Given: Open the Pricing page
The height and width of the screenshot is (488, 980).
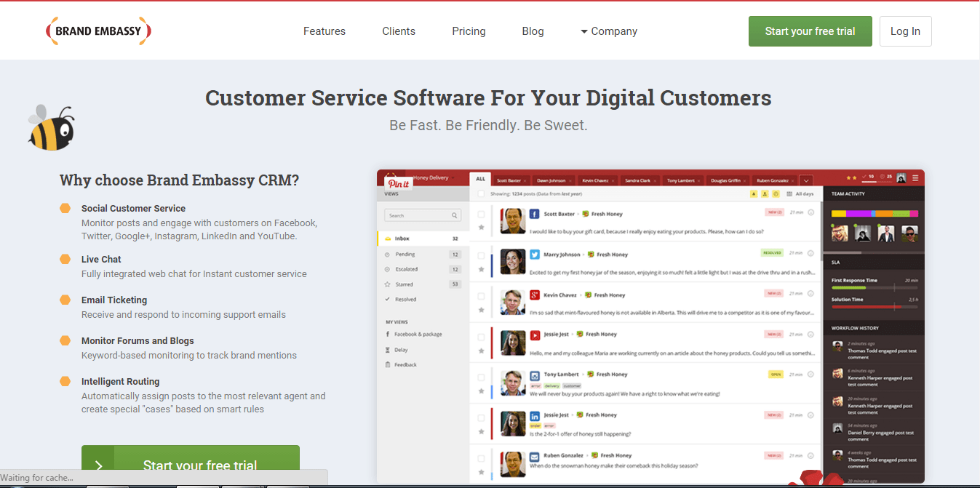Looking at the screenshot, I should coord(469,31).
